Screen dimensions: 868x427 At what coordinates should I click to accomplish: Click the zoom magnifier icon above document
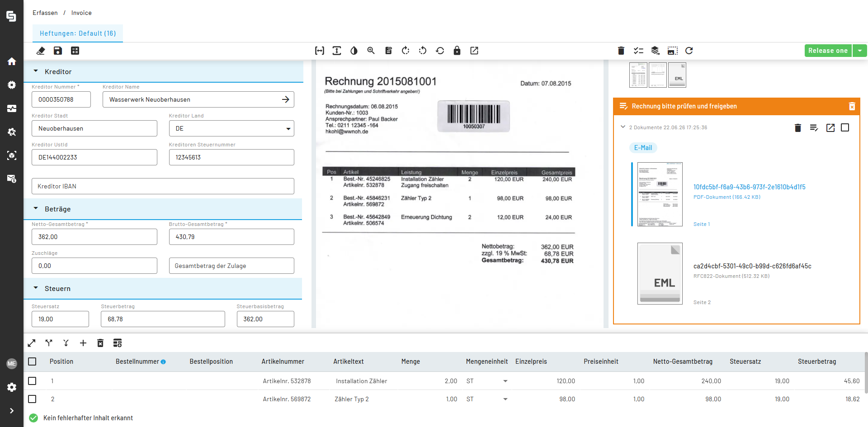[x=371, y=51]
